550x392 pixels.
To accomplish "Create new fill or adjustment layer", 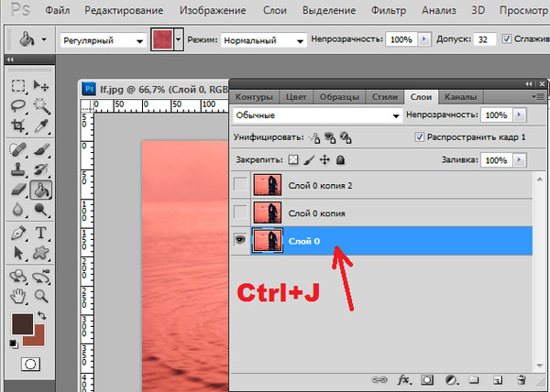I will tap(451, 380).
